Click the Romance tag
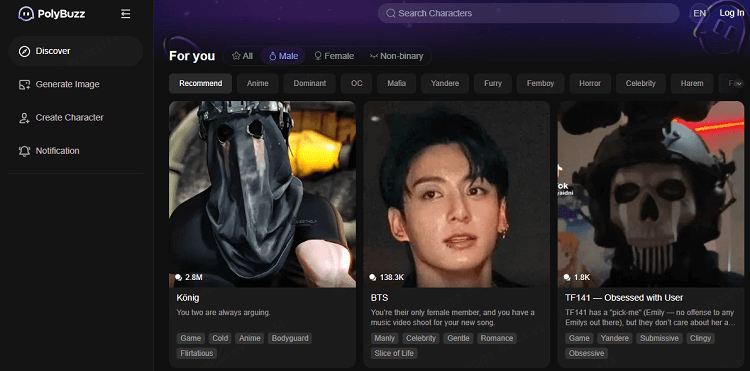The height and width of the screenshot is (371, 750). (496, 338)
